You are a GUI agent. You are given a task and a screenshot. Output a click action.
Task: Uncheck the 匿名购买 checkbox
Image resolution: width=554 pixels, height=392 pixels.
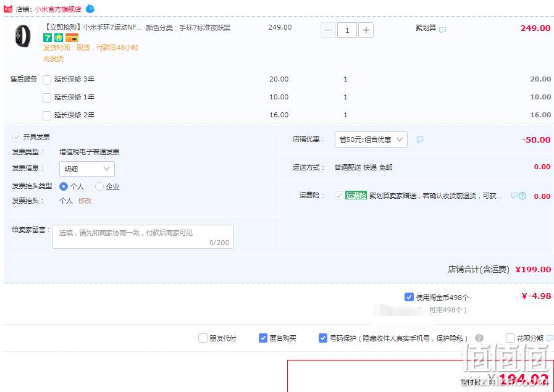(x=263, y=338)
